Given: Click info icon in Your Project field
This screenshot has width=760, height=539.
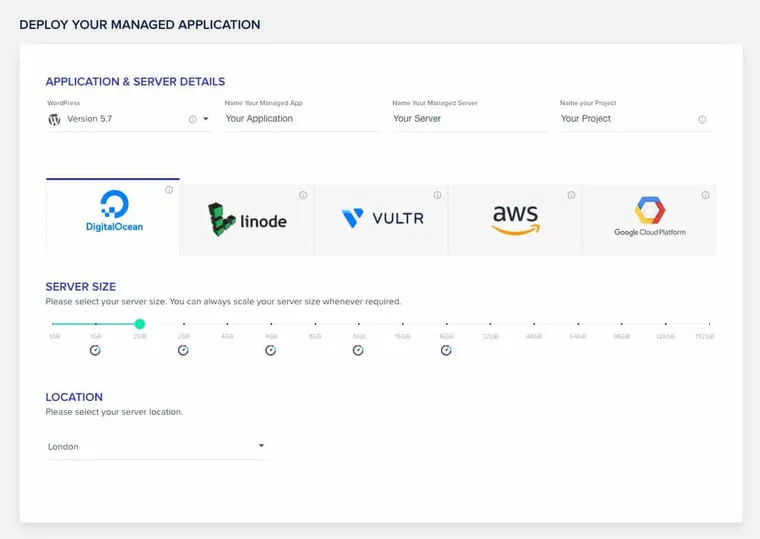Looking at the screenshot, I should tap(702, 119).
